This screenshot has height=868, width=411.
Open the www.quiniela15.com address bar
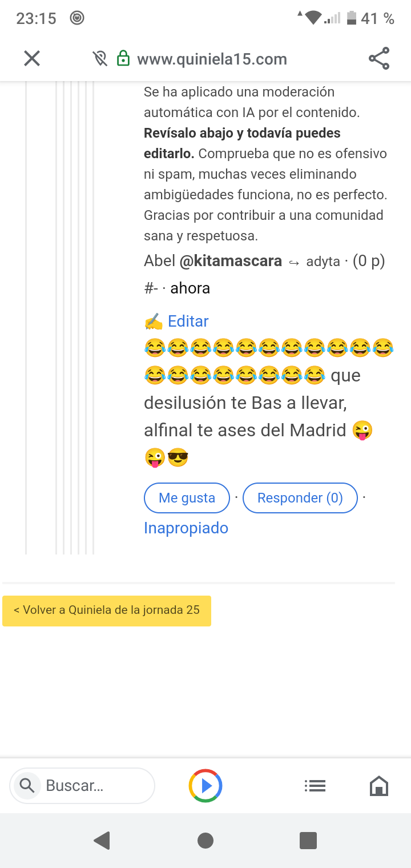click(212, 59)
